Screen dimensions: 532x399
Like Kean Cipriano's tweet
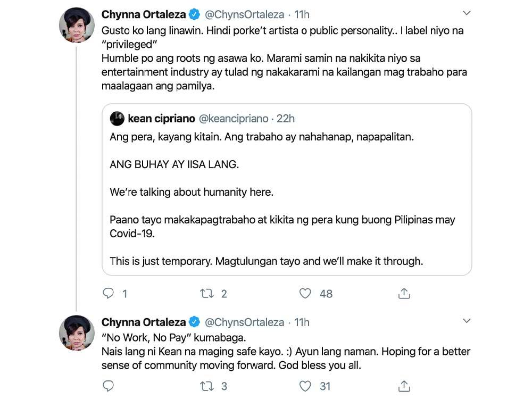(x=304, y=293)
